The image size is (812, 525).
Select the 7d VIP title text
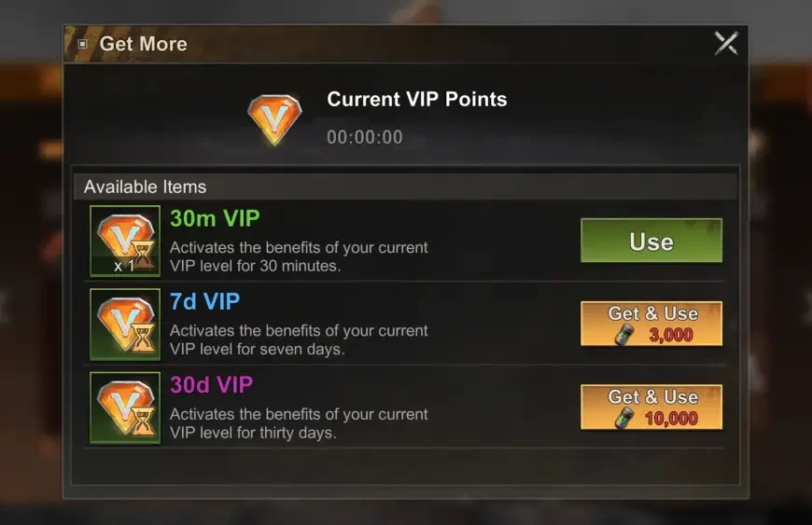click(205, 301)
